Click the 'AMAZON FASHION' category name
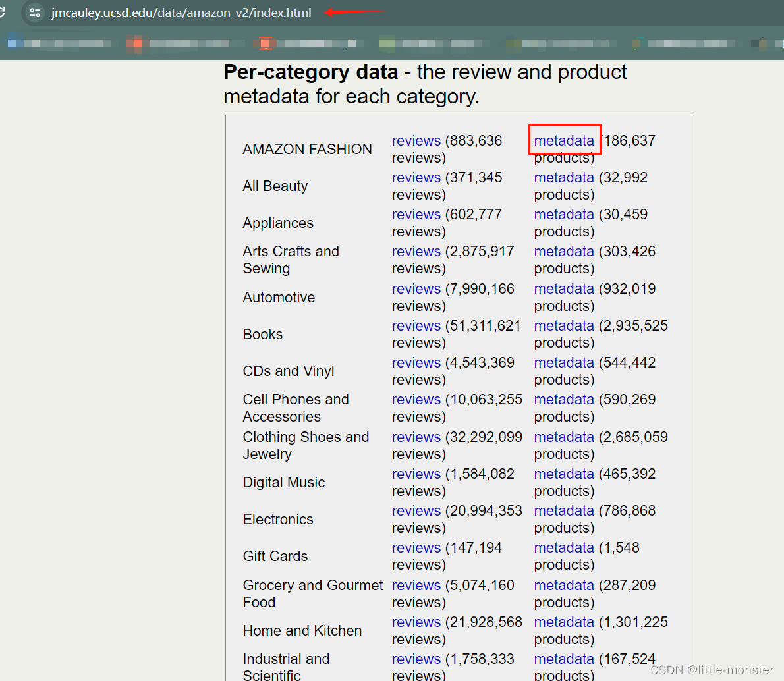The height and width of the screenshot is (681, 784). pyautogui.click(x=307, y=149)
